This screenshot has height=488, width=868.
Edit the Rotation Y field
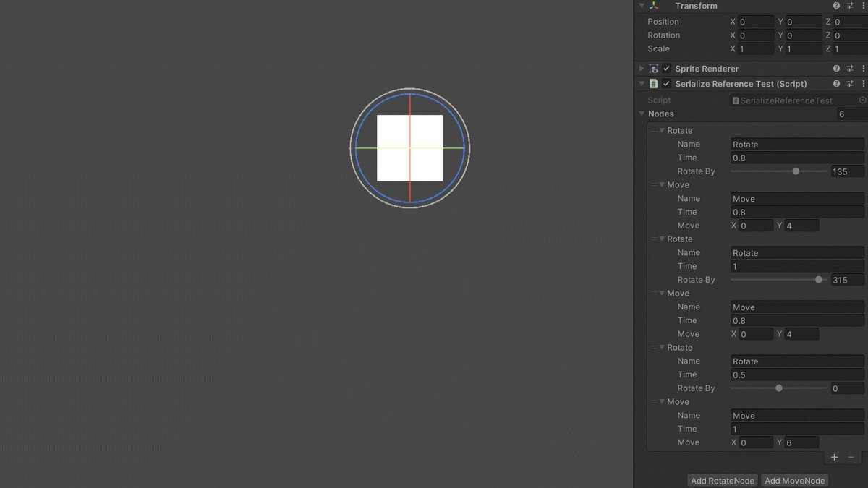click(804, 35)
